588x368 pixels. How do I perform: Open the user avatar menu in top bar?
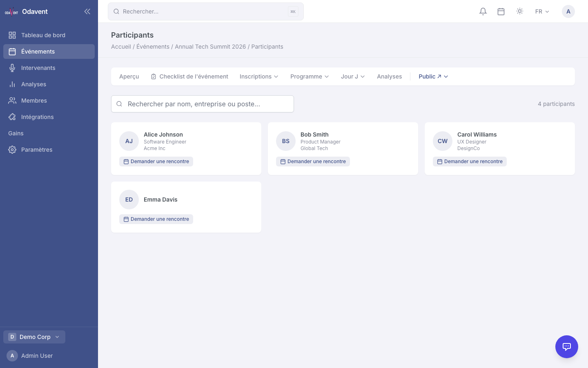pos(568,11)
